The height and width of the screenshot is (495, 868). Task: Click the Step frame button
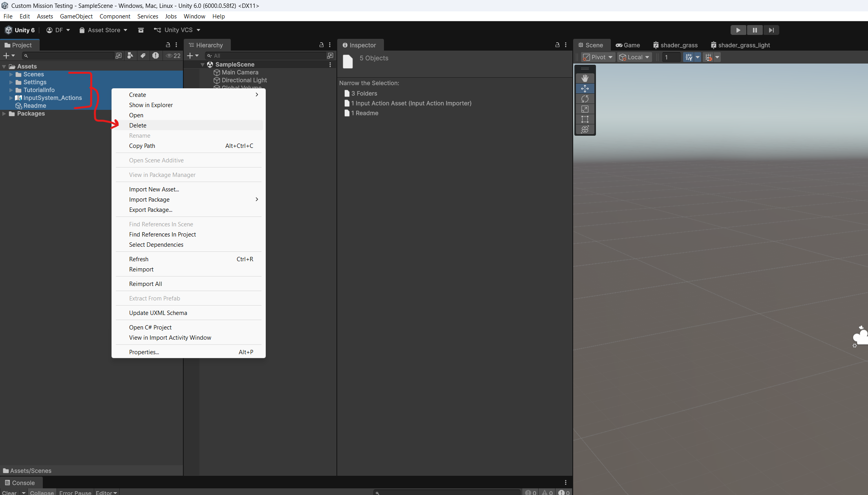pyautogui.click(x=771, y=30)
